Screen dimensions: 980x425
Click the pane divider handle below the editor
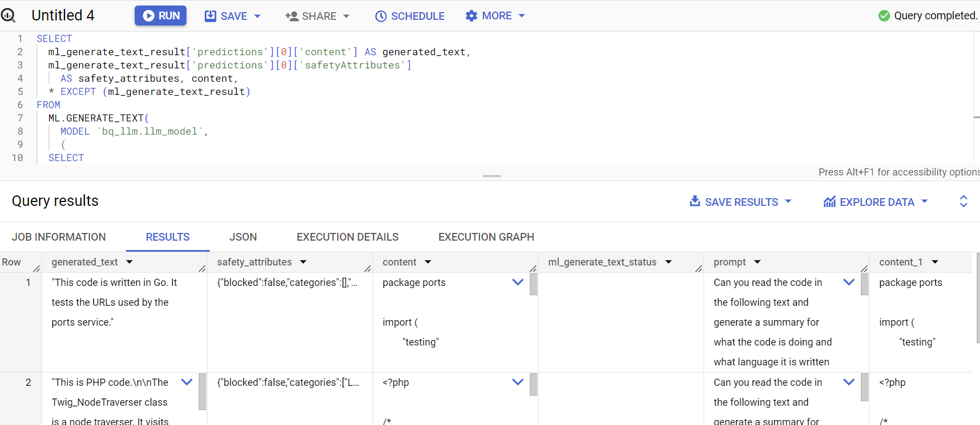(x=492, y=176)
